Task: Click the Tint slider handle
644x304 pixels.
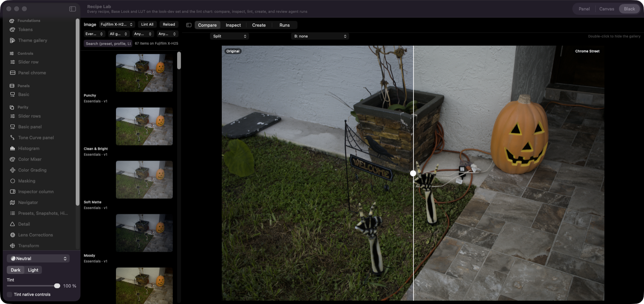Action: (x=57, y=286)
